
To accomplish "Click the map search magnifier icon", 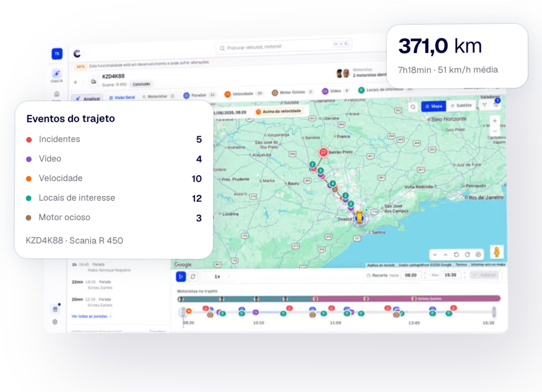I will click(413, 107).
